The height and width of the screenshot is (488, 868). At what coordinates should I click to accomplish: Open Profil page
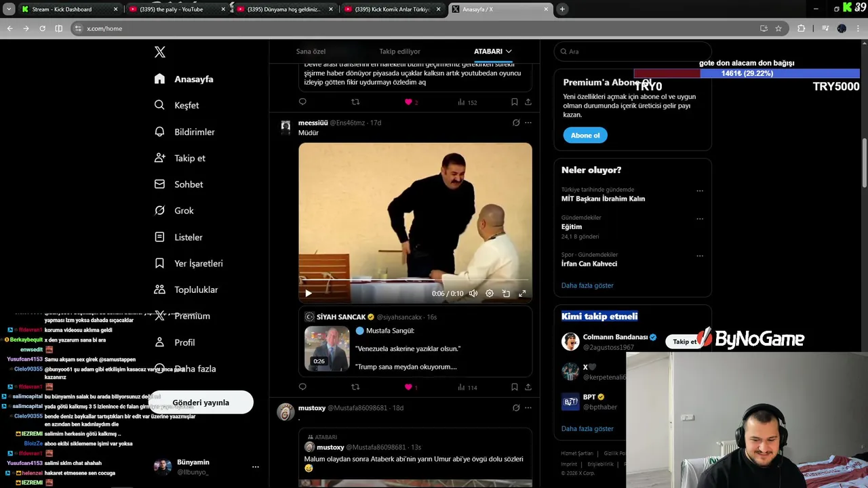[x=174, y=342]
